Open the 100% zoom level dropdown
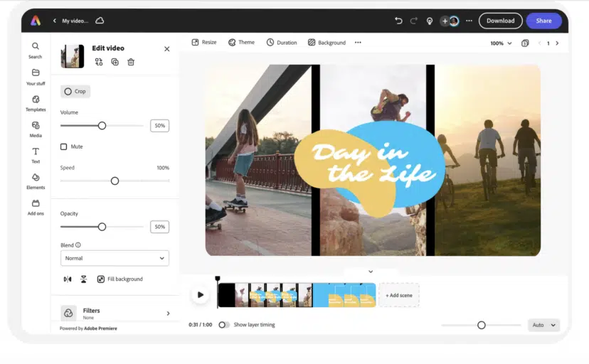Screen dimensions: 589x364 point(501,43)
